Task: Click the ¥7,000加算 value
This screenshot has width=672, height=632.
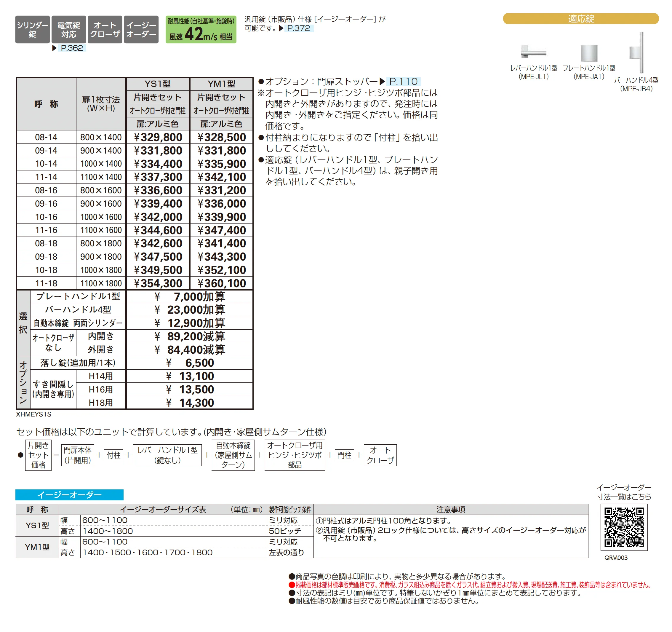Action: pyautogui.click(x=189, y=296)
